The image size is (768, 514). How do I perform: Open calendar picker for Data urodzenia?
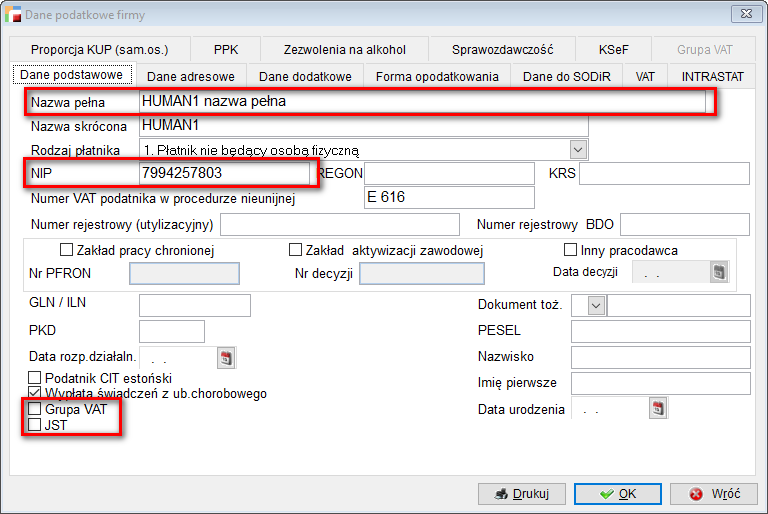coord(658,408)
